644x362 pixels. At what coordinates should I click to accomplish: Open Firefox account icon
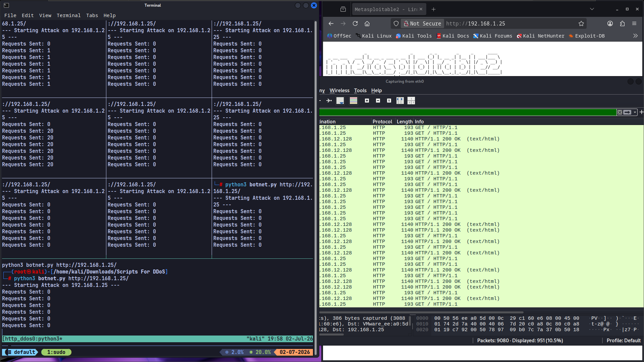click(610, 23)
